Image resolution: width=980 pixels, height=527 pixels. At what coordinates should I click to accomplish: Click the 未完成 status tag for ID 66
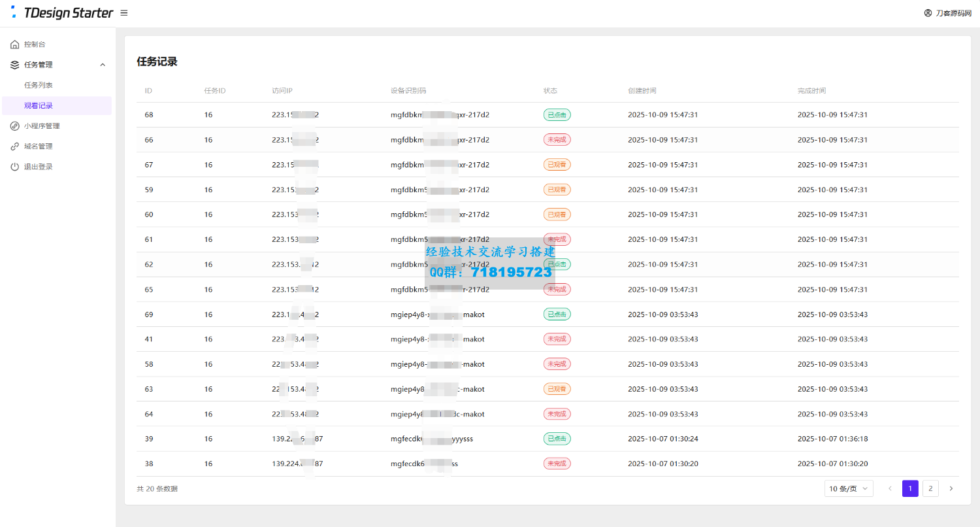(557, 140)
